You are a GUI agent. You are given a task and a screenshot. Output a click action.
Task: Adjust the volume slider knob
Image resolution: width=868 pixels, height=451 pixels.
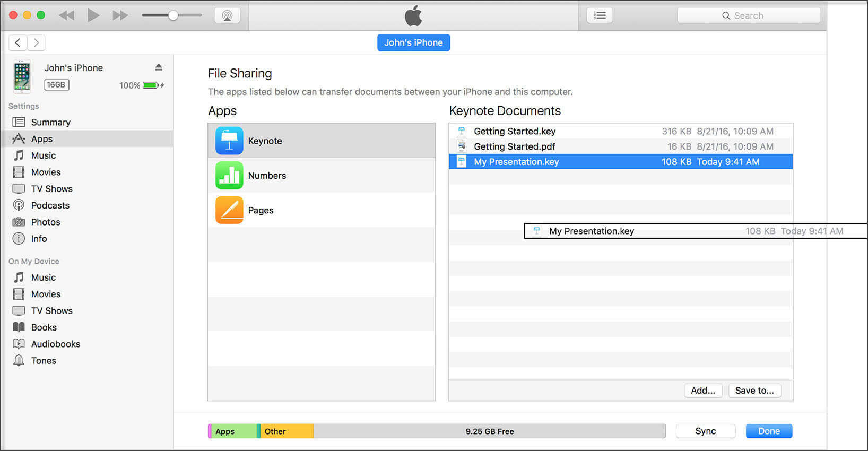click(x=173, y=15)
